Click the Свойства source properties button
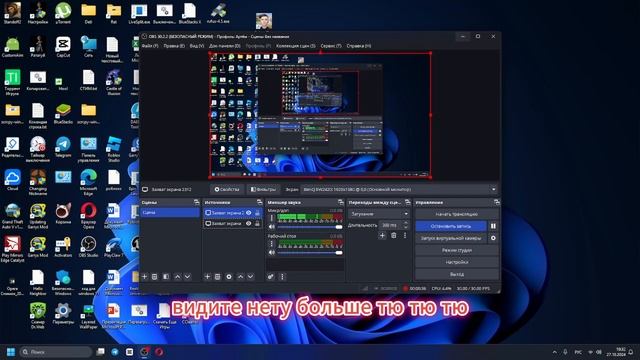The width and height of the screenshot is (640, 360). pos(227,189)
